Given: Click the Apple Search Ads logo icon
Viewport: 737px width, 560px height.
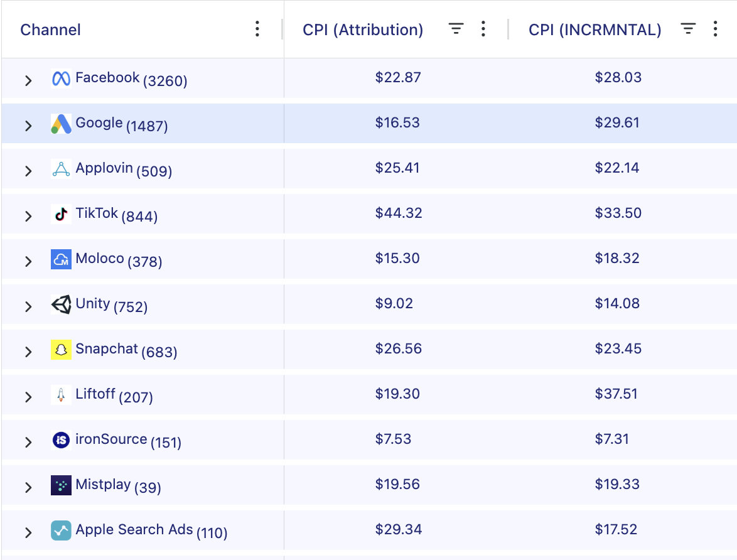Looking at the screenshot, I should pos(61,530).
